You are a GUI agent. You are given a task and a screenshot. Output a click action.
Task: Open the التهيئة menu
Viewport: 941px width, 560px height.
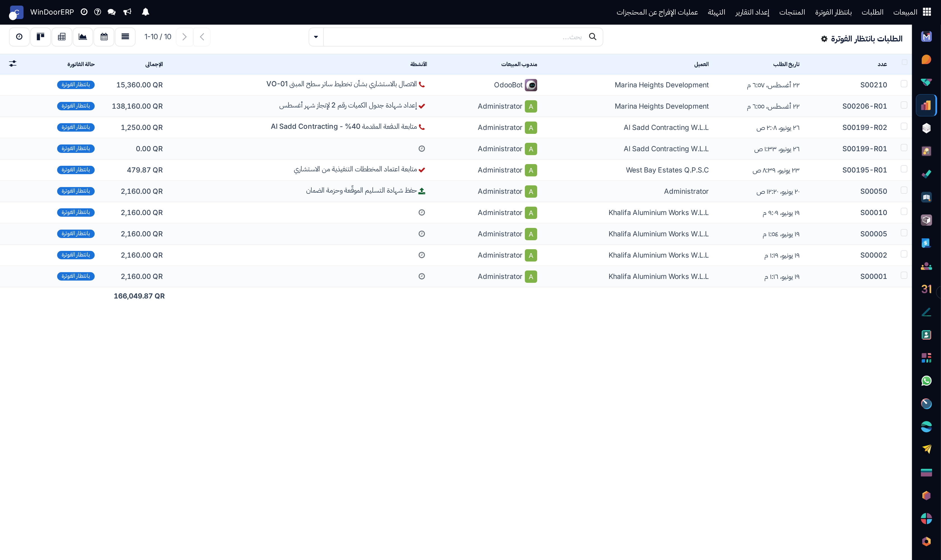pos(716,12)
